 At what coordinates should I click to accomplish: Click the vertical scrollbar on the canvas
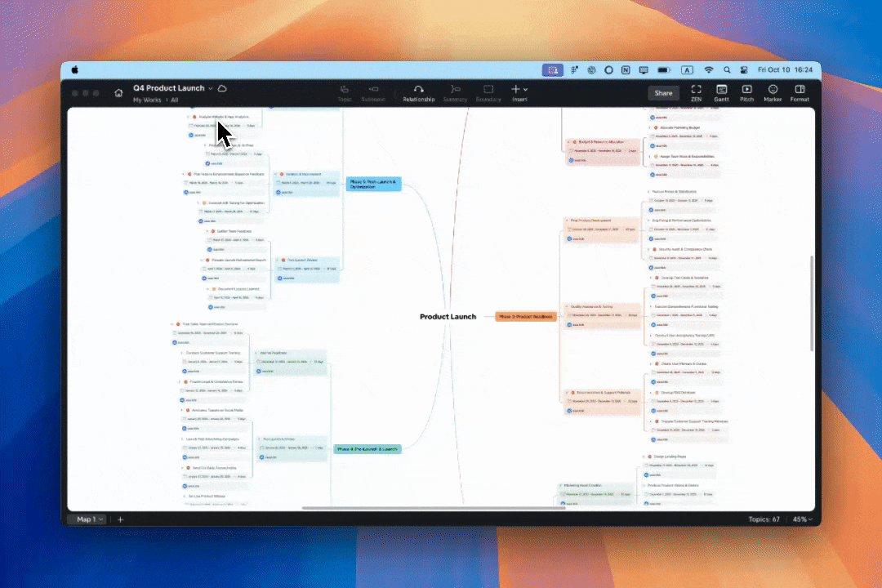tap(811, 304)
